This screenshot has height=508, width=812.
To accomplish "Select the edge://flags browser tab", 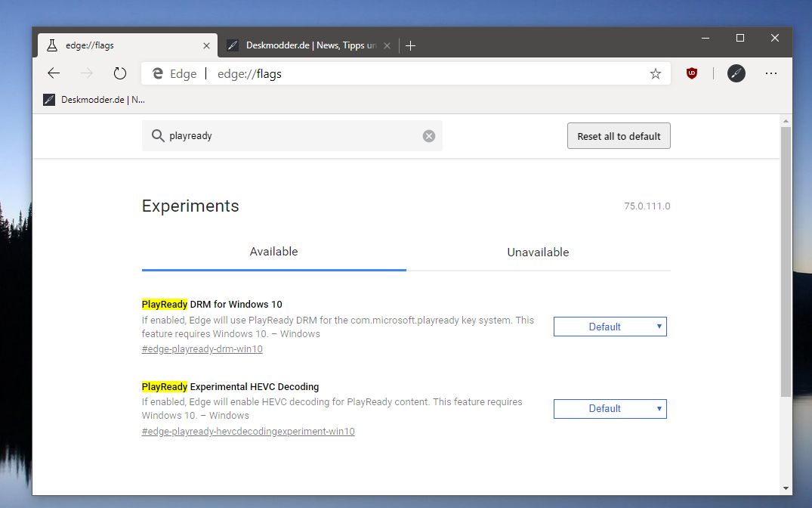I will tap(128, 45).
